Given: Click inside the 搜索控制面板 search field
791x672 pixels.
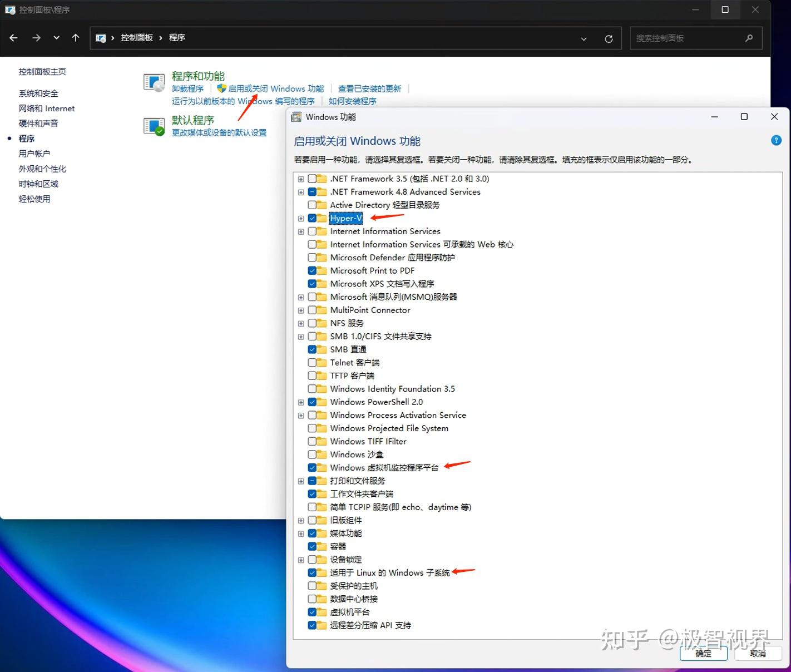Looking at the screenshot, I should click(x=684, y=38).
